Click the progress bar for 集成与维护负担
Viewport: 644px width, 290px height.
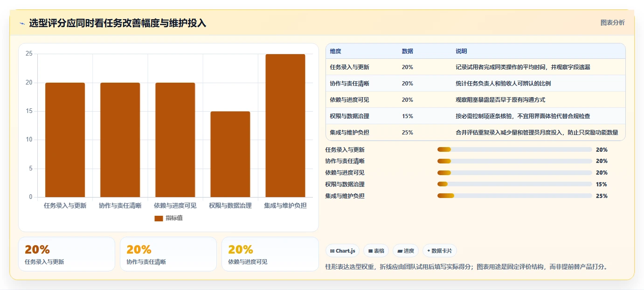pyautogui.click(x=515, y=196)
